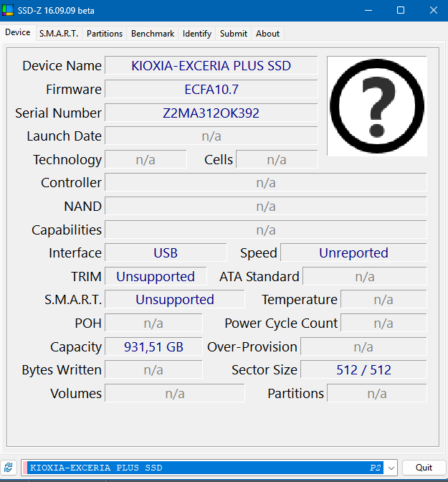
Task: Click the NAND n/a field
Action: [x=266, y=207]
